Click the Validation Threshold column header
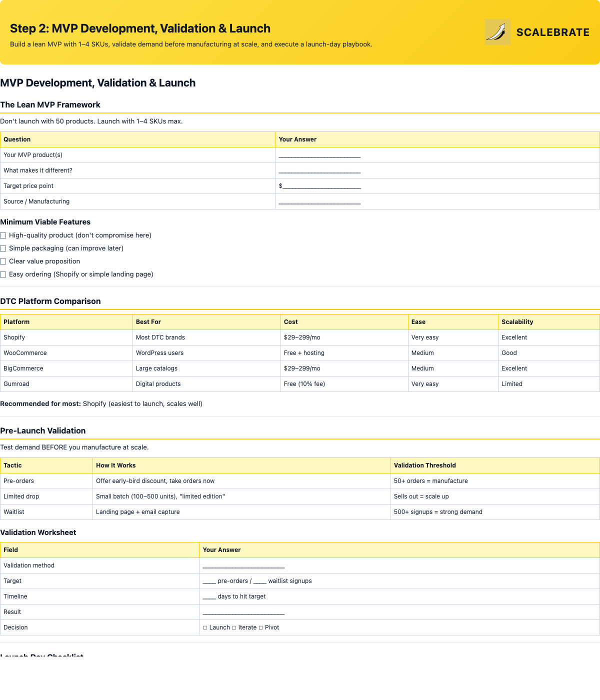Image resolution: width=600 pixels, height=700 pixels. pyautogui.click(x=495, y=465)
